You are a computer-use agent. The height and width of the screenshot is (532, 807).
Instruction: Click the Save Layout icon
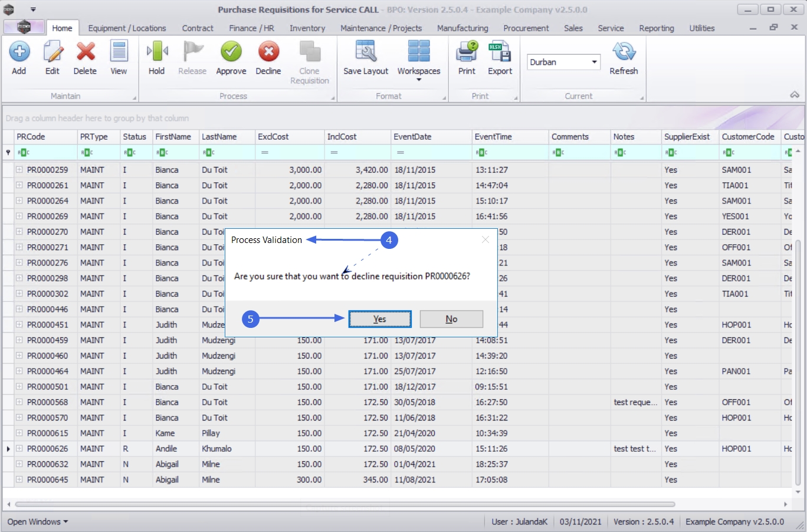pyautogui.click(x=366, y=51)
